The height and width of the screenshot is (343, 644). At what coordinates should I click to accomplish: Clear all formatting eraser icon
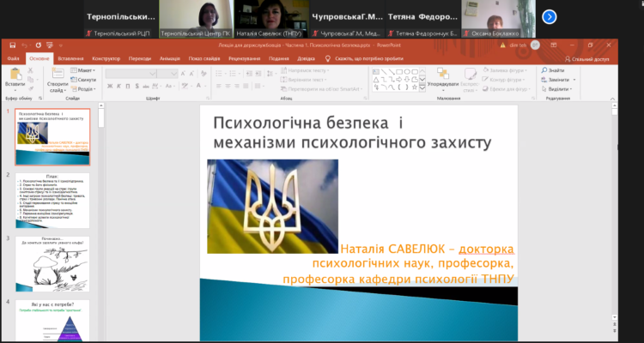click(x=204, y=74)
